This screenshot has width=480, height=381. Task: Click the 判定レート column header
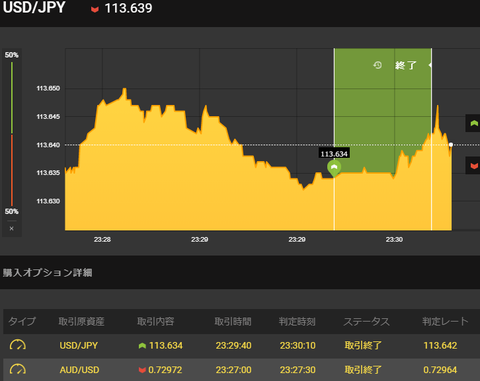coord(445,321)
